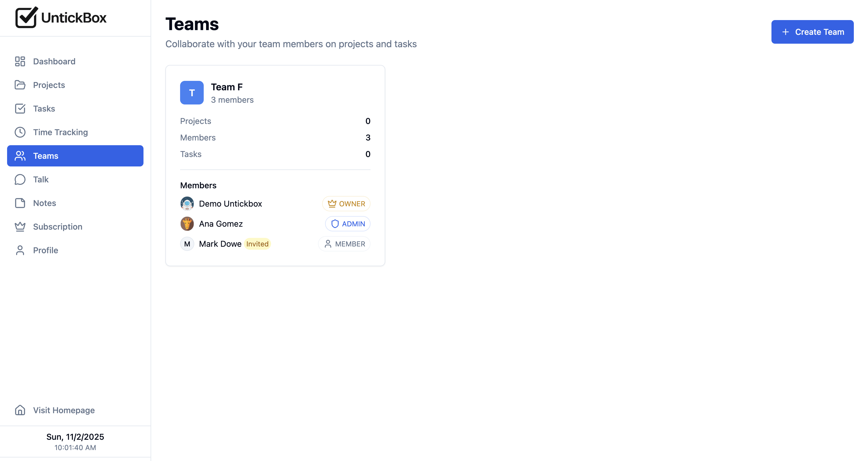This screenshot has width=868, height=461.
Task: Click the Invited badge beside Mark Dowe
Action: tap(257, 244)
